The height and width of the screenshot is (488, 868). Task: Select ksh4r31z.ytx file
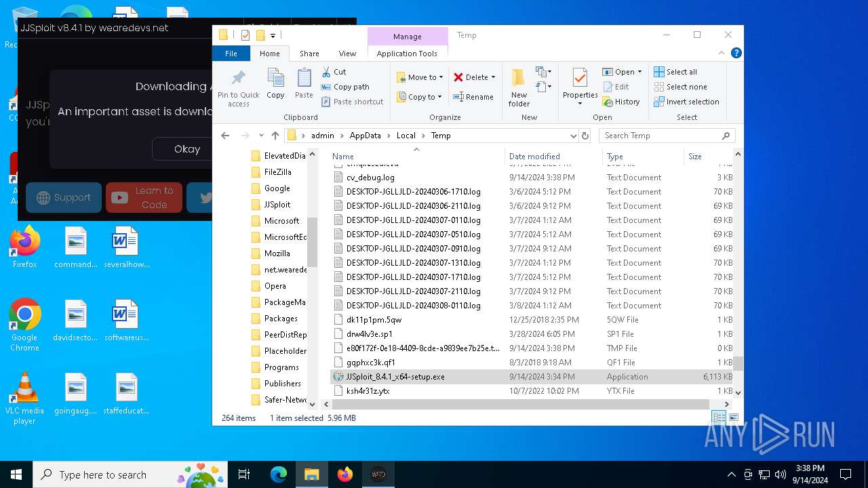tap(368, 391)
